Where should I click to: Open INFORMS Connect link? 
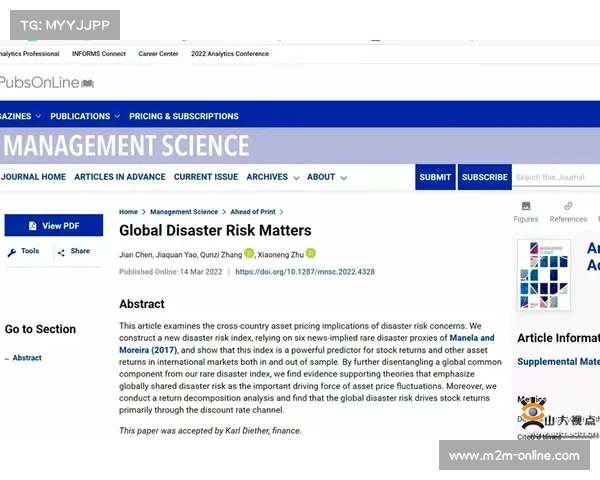pyautogui.click(x=99, y=54)
